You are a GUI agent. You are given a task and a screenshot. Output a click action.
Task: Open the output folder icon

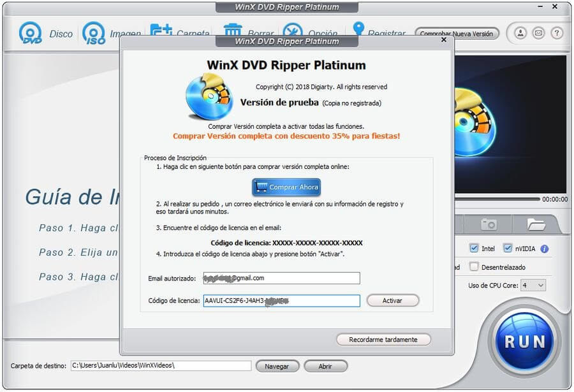click(536, 224)
